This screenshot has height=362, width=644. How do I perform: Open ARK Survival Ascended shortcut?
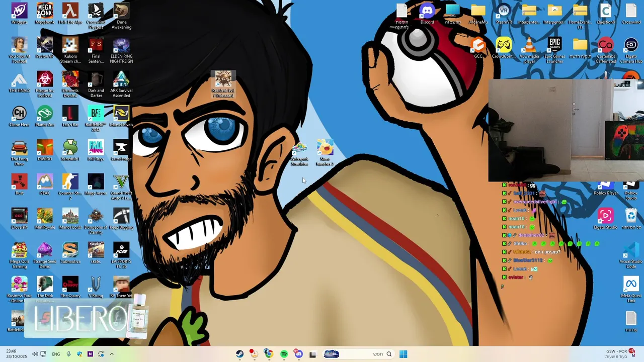pos(121,84)
